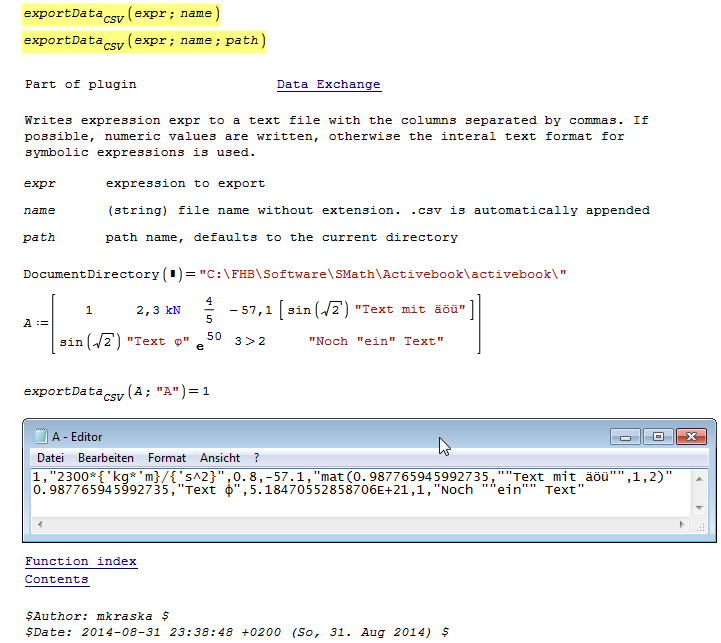Open the Function index link
Image resolution: width=721 pixels, height=643 pixels.
point(80,561)
